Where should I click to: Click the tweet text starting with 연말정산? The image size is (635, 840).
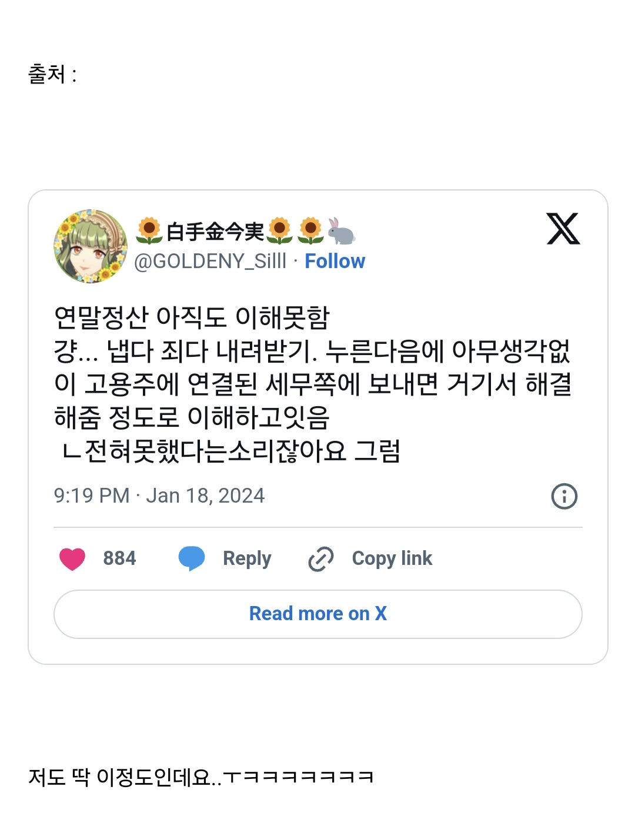(x=192, y=318)
